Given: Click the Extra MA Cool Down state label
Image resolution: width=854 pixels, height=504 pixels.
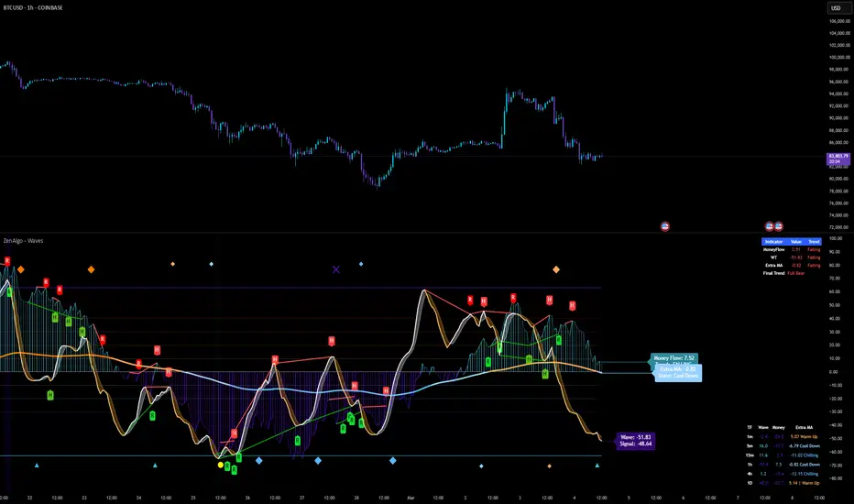Looking at the screenshot, I should click(677, 372).
